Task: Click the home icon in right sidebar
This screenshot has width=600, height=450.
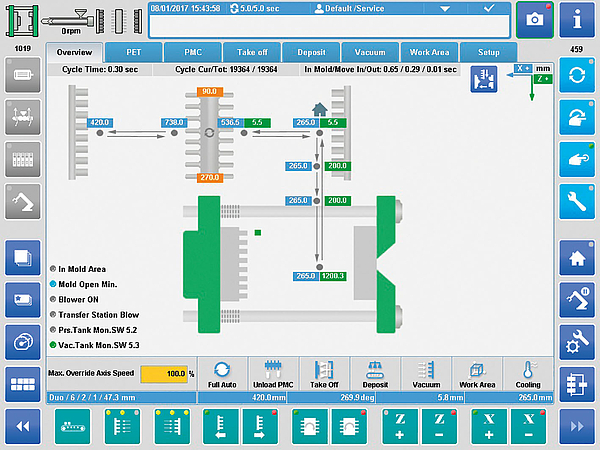Action: point(578,257)
